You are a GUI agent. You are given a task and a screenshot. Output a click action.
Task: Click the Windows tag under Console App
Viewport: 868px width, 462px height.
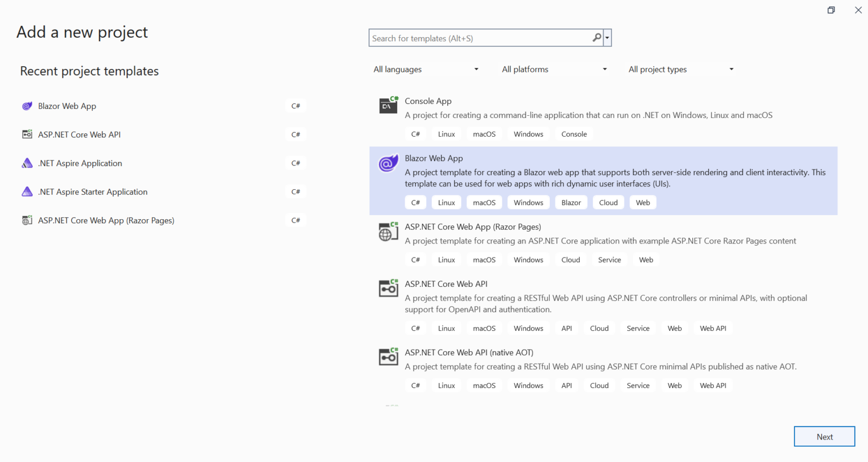(528, 134)
